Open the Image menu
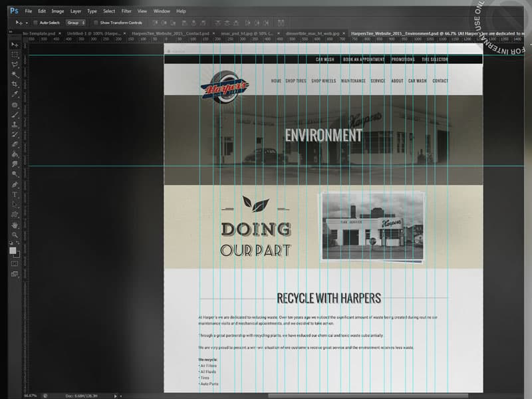The height and width of the screenshot is (399, 532). click(58, 11)
